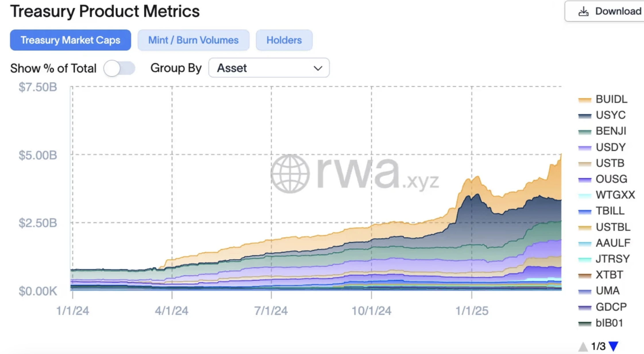Click the BENJI legend color swatch
The height and width of the screenshot is (354, 644).
(585, 132)
